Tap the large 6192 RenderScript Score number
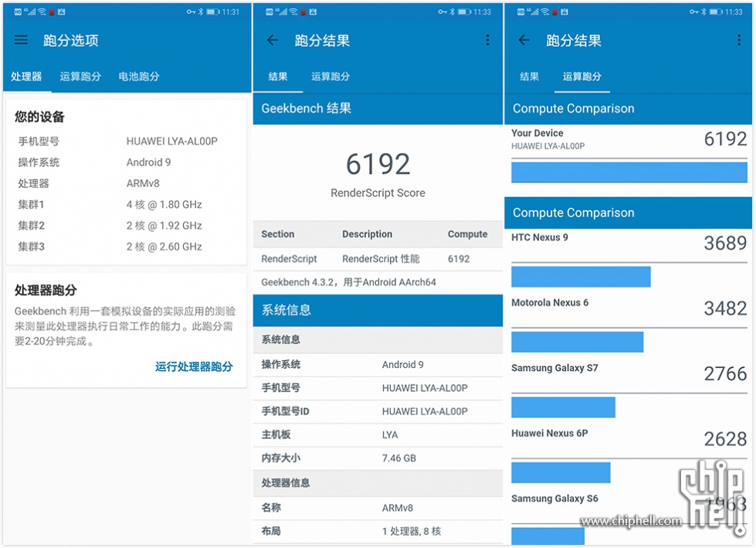 pos(378,164)
